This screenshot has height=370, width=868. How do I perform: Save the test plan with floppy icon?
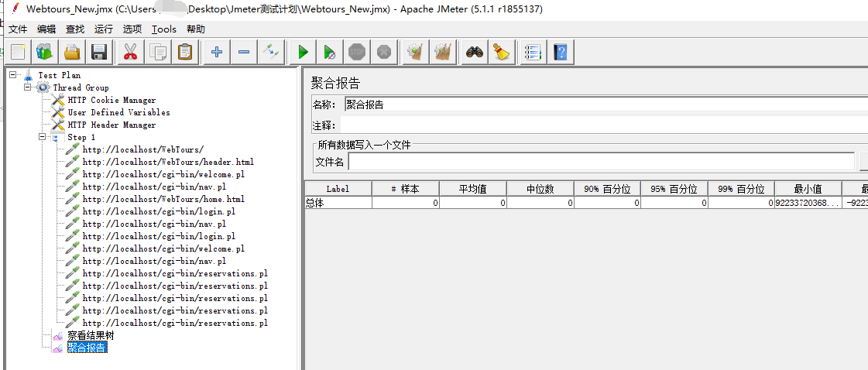click(99, 53)
